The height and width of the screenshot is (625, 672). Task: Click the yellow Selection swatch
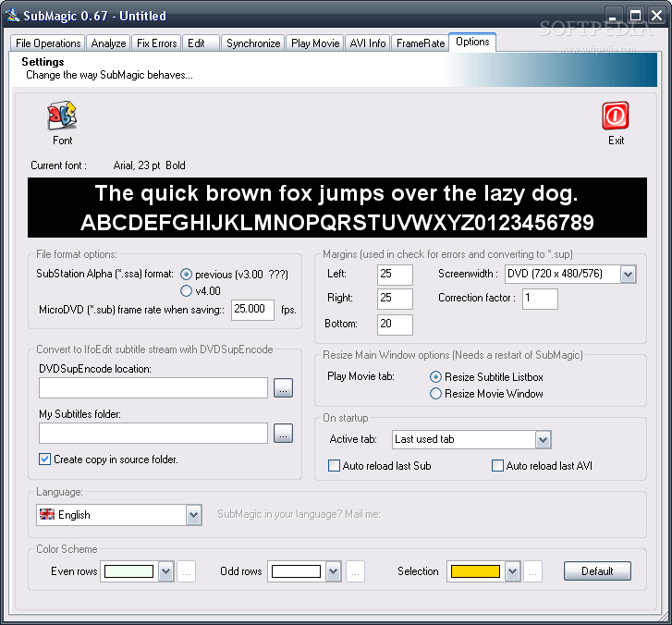[475, 571]
